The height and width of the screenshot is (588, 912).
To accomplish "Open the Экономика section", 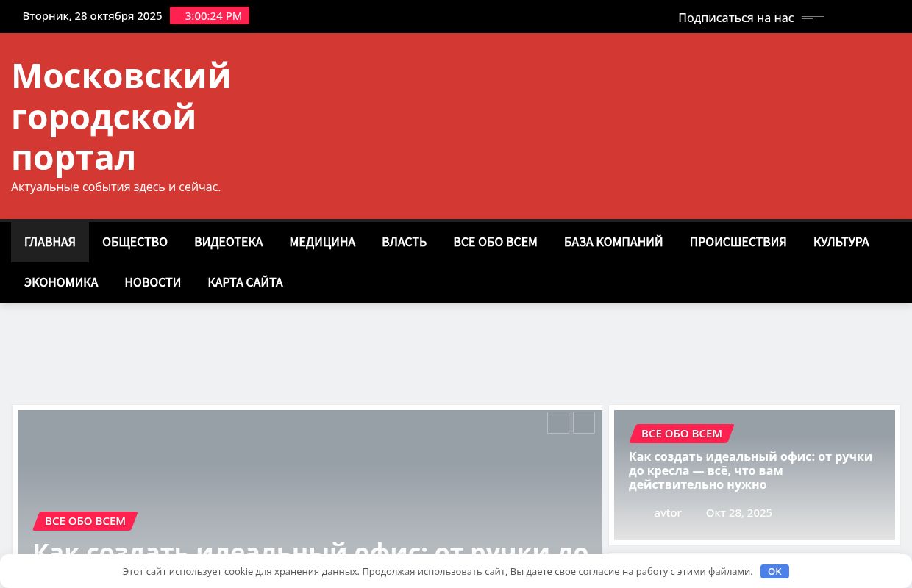I will click(61, 282).
